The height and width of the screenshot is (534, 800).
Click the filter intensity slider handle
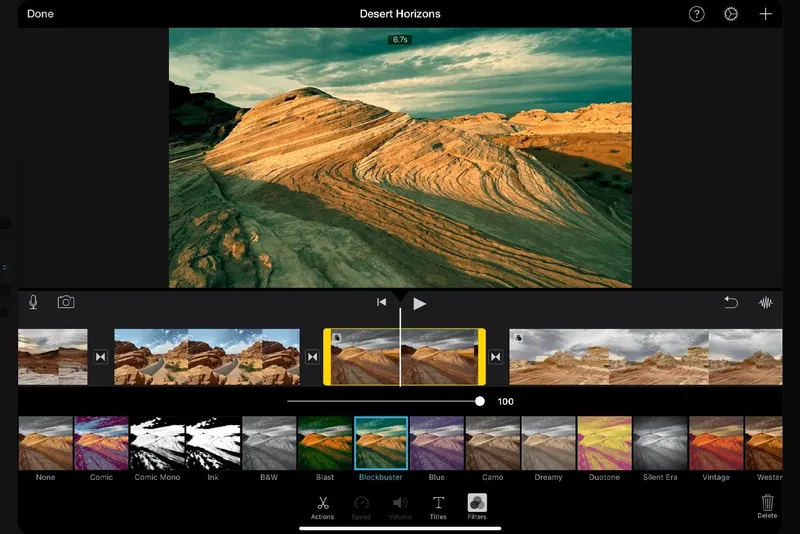tap(480, 401)
